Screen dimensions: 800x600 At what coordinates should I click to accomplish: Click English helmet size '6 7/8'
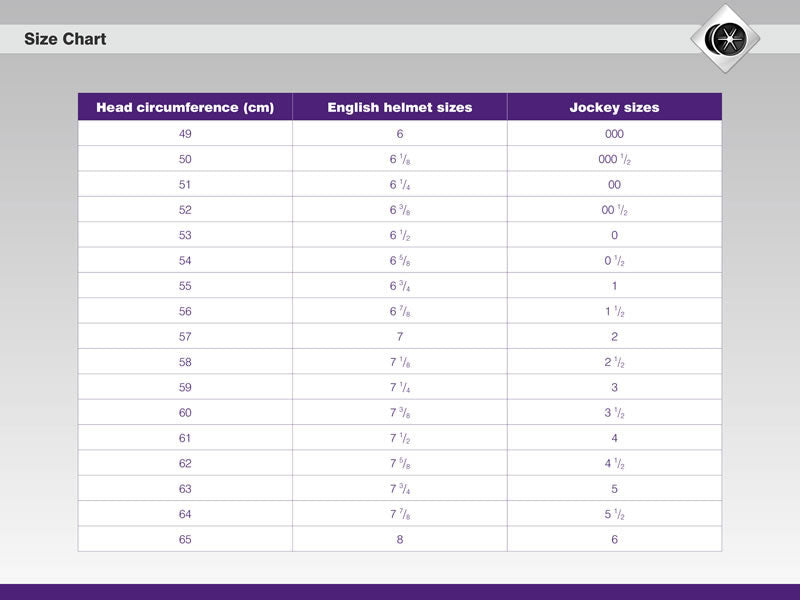[400, 311]
